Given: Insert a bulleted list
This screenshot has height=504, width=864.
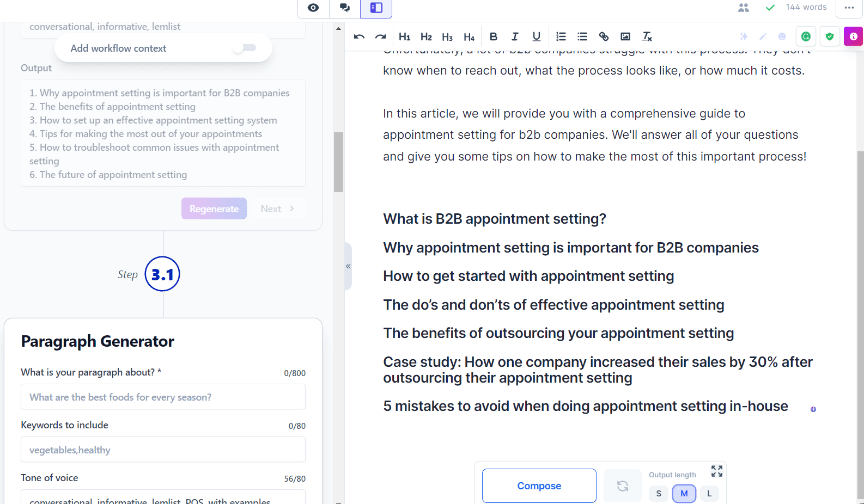Looking at the screenshot, I should (582, 36).
